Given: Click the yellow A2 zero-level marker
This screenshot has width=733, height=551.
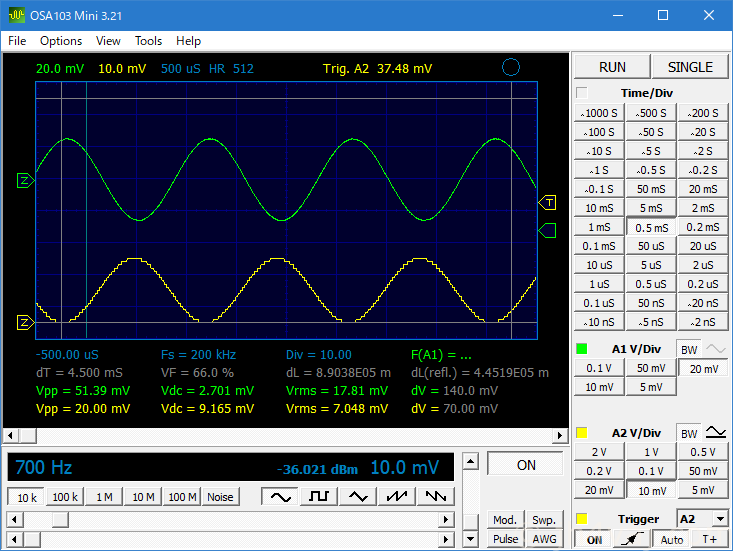Looking at the screenshot, I should pyautogui.click(x=25, y=322).
